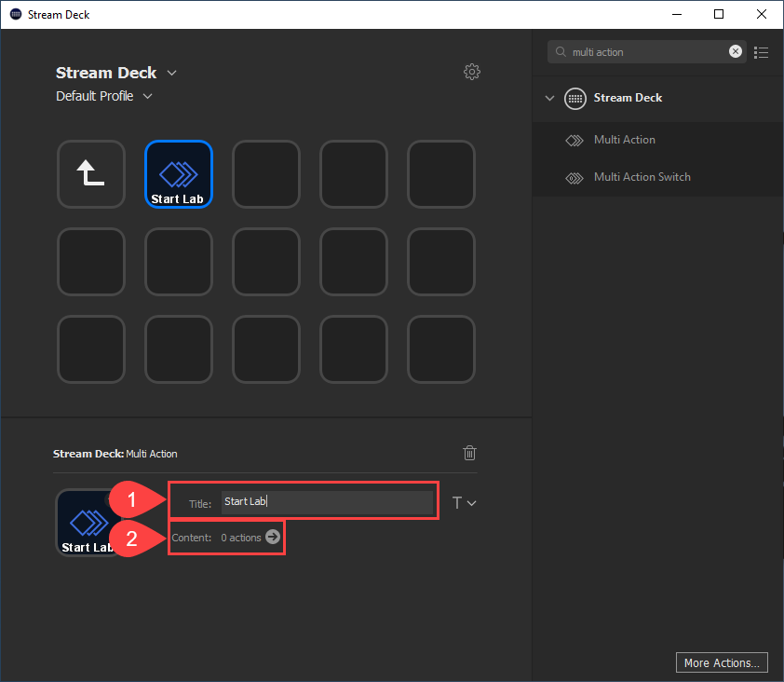Click the More Actions... button
Screen dimensions: 784x682
[x=722, y=662]
